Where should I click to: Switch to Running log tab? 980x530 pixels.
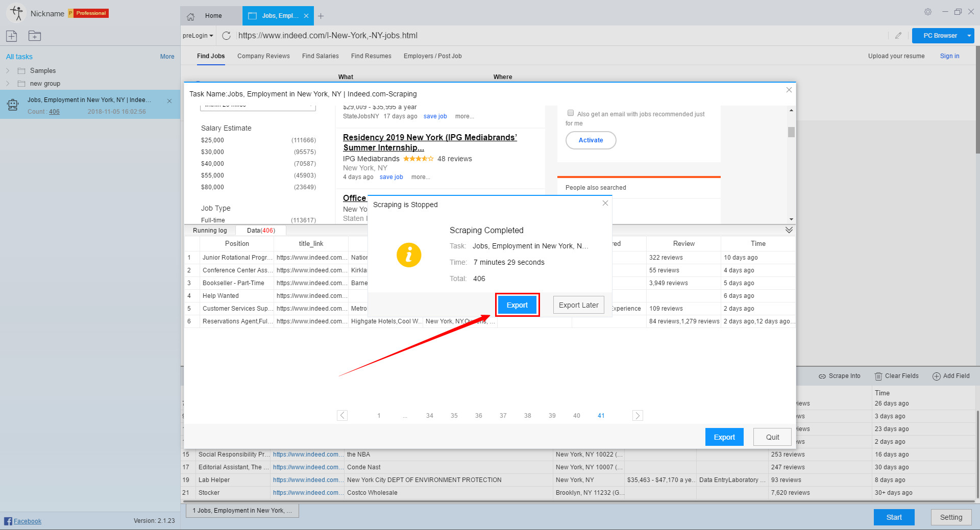click(210, 231)
